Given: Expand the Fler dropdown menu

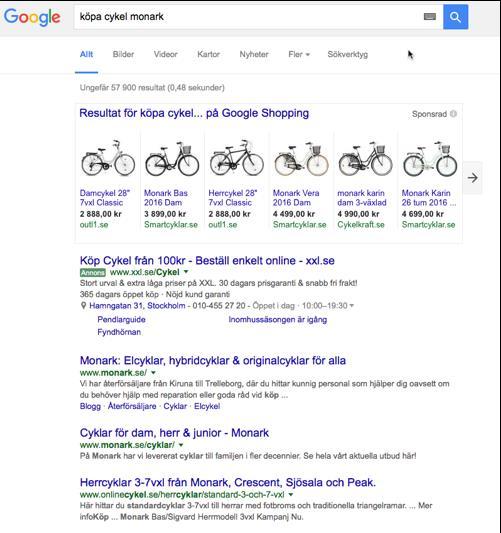Looking at the screenshot, I should pyautogui.click(x=299, y=54).
